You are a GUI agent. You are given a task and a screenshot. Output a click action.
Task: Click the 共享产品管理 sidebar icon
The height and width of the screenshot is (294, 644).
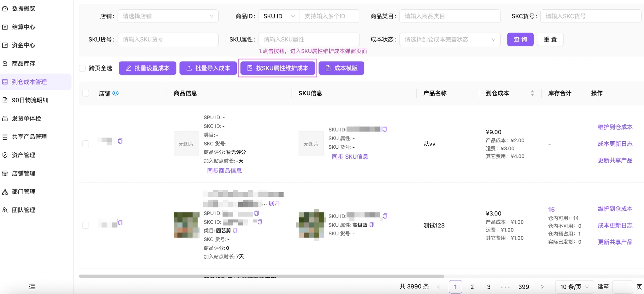(x=5, y=137)
